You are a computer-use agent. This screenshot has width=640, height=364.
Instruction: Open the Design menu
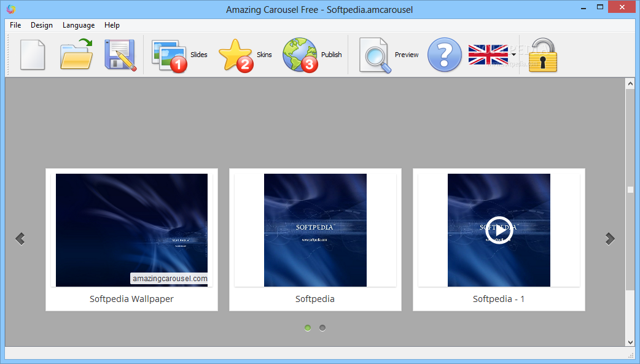pyautogui.click(x=42, y=25)
